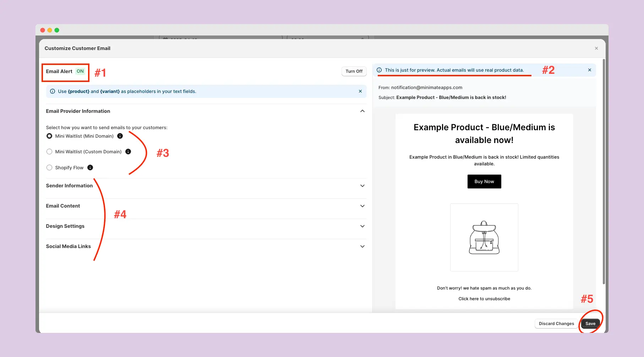Collapse the Email Provider Information section

[x=362, y=111]
